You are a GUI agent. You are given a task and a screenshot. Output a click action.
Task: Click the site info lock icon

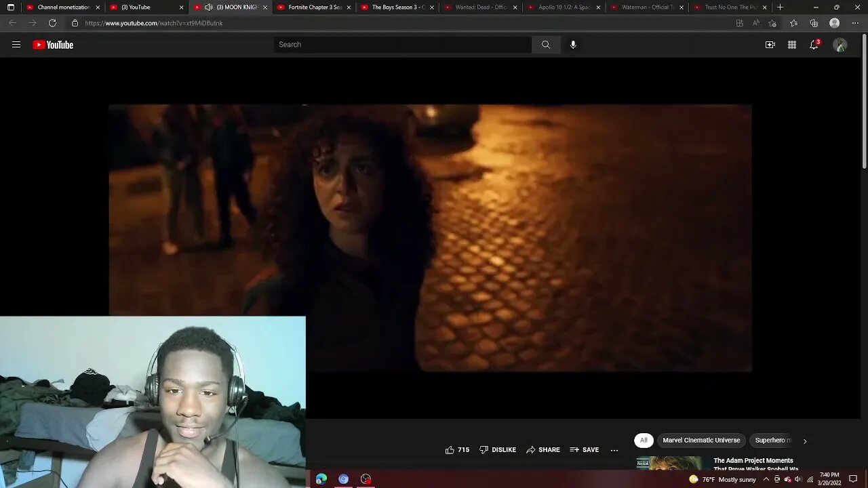[75, 23]
